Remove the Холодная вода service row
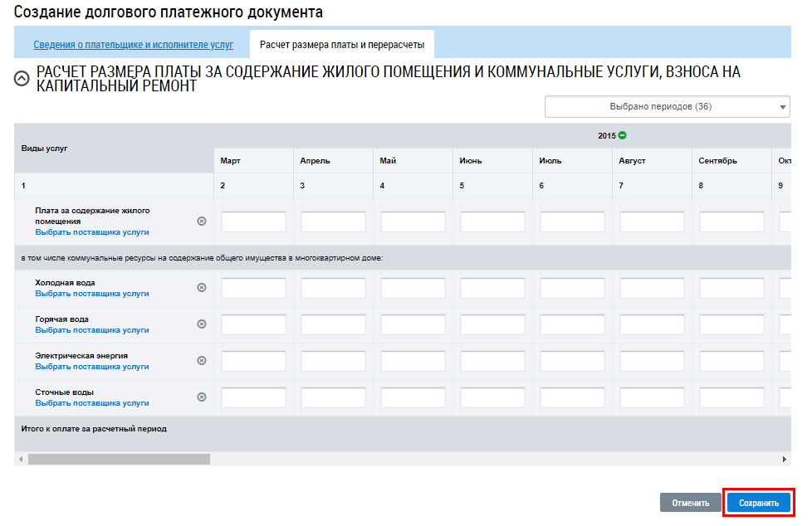The height and width of the screenshot is (526, 812). click(x=202, y=287)
